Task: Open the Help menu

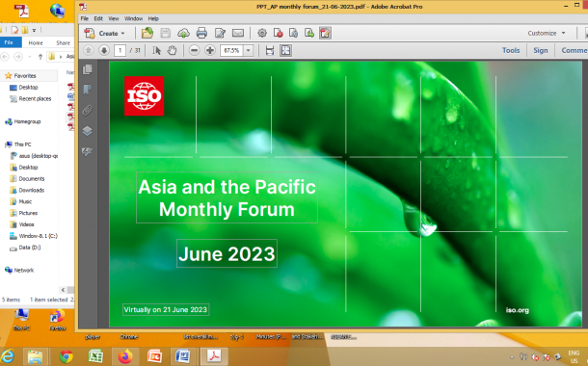Action: [x=153, y=18]
